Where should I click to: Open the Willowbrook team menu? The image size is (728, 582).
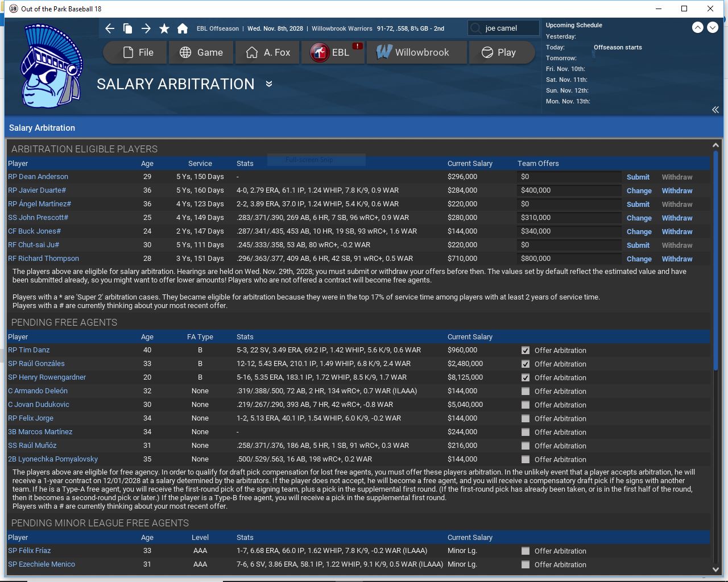(x=417, y=52)
